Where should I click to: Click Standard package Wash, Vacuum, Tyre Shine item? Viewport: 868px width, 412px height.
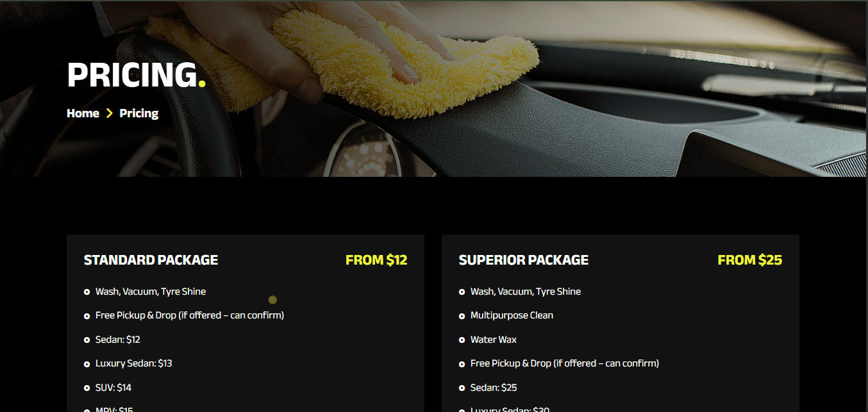(151, 292)
